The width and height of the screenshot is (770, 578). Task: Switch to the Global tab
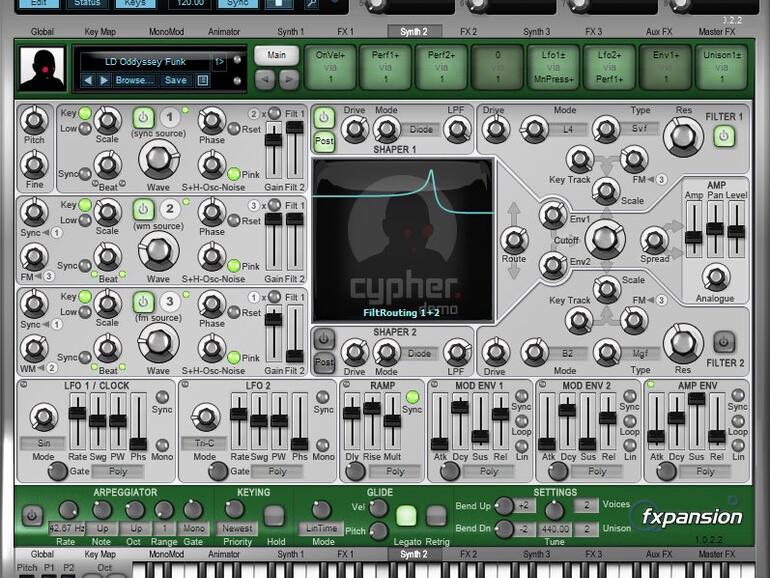coord(42,31)
